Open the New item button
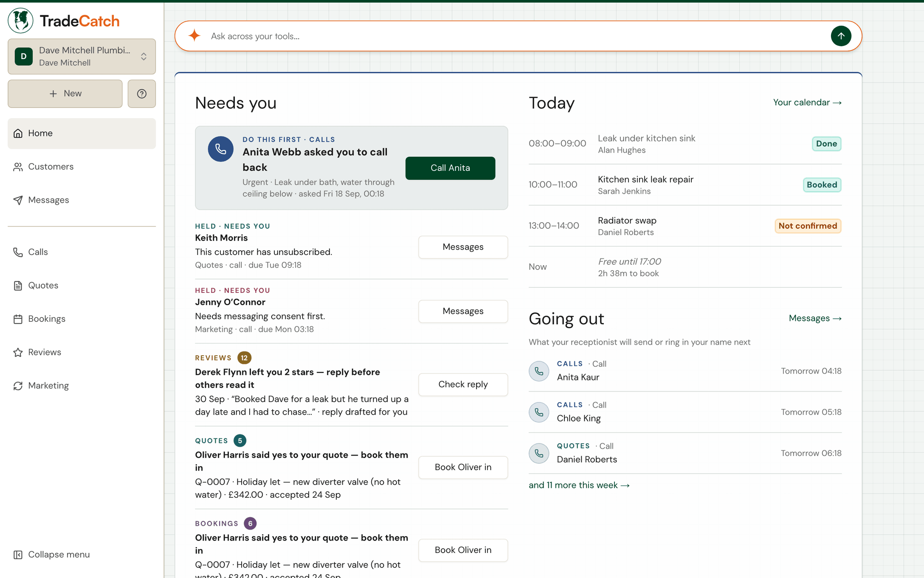This screenshot has height=578, width=924. coord(65,93)
